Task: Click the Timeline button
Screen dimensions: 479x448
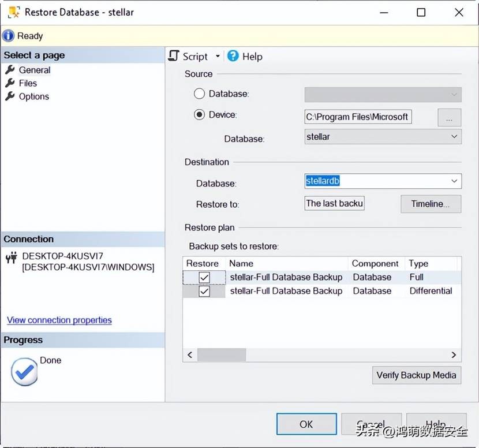Action: [x=431, y=204]
